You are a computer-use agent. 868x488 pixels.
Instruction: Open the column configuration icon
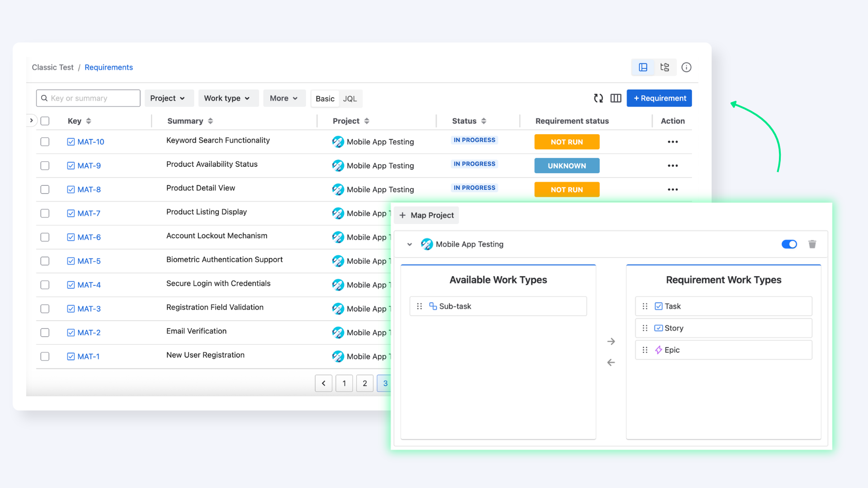point(616,98)
